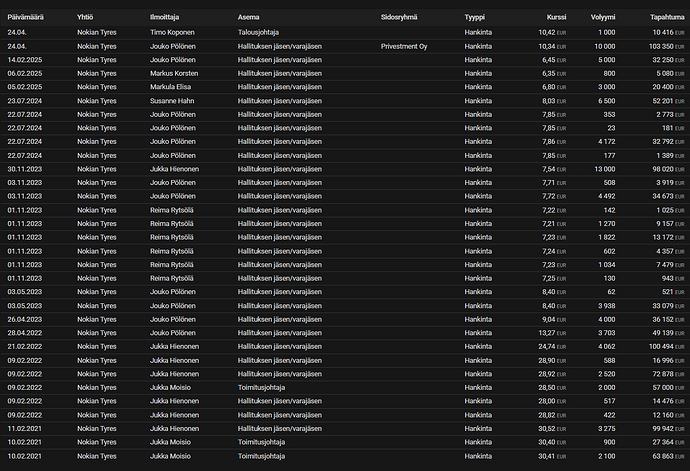Click the Yhtiö column header
690x471 pixels.
(x=85, y=17)
